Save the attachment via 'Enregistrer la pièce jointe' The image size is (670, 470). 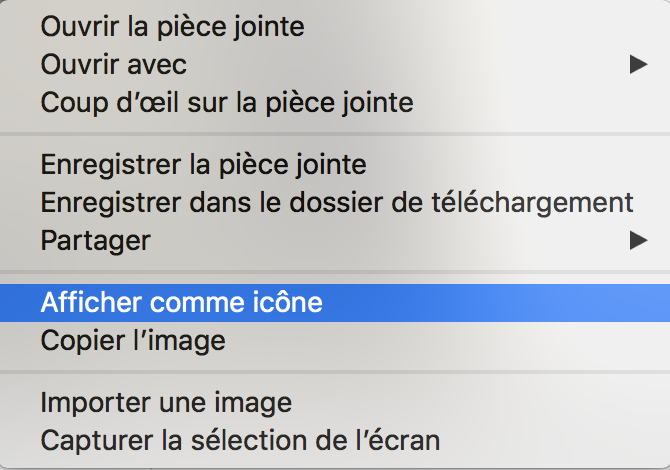click(x=203, y=163)
